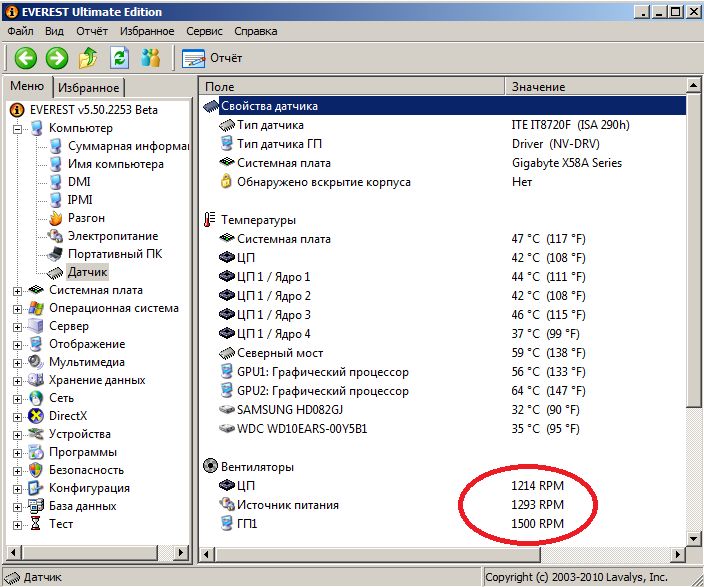Open the Файл menu
The height and width of the screenshot is (587, 704).
coord(20,31)
